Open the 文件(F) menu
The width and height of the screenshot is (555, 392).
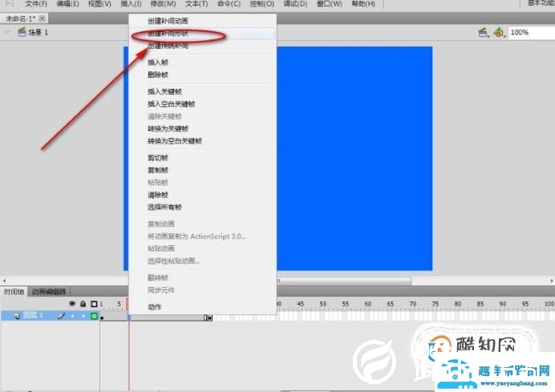point(36,4)
